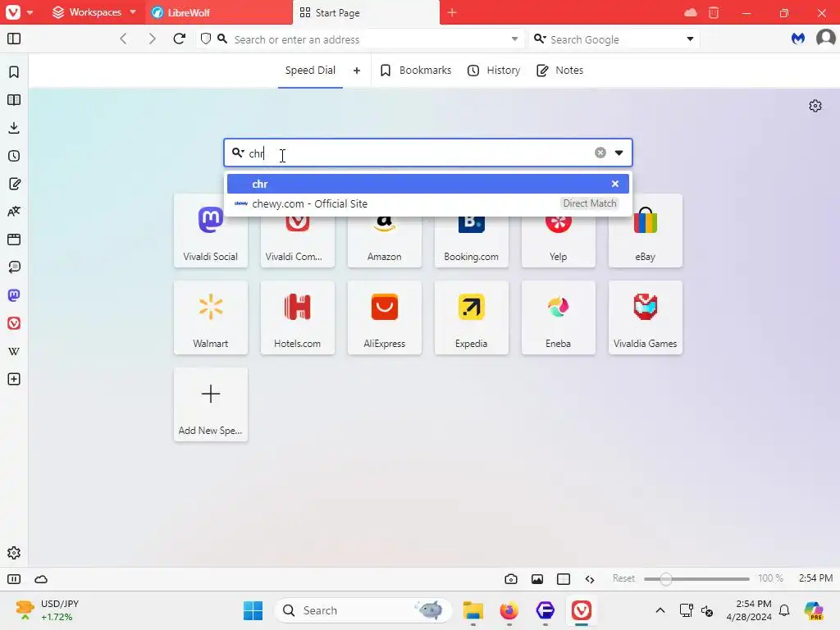Toggle images and animations button

(537, 578)
